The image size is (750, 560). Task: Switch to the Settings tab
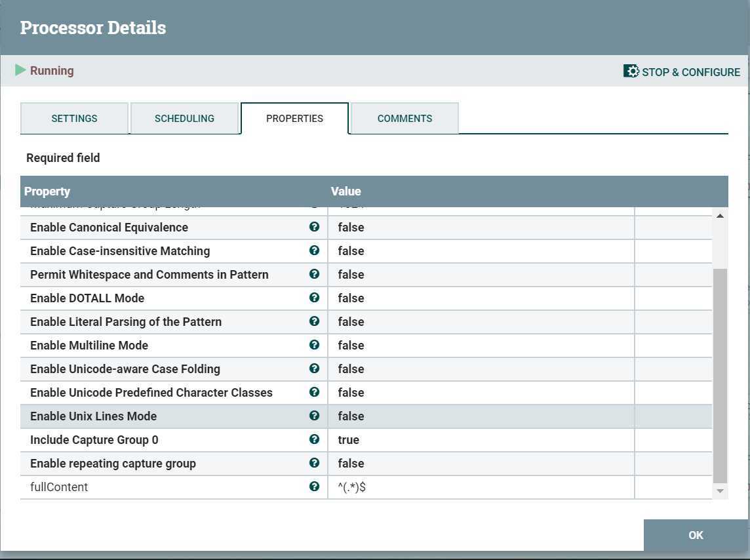pyautogui.click(x=74, y=118)
